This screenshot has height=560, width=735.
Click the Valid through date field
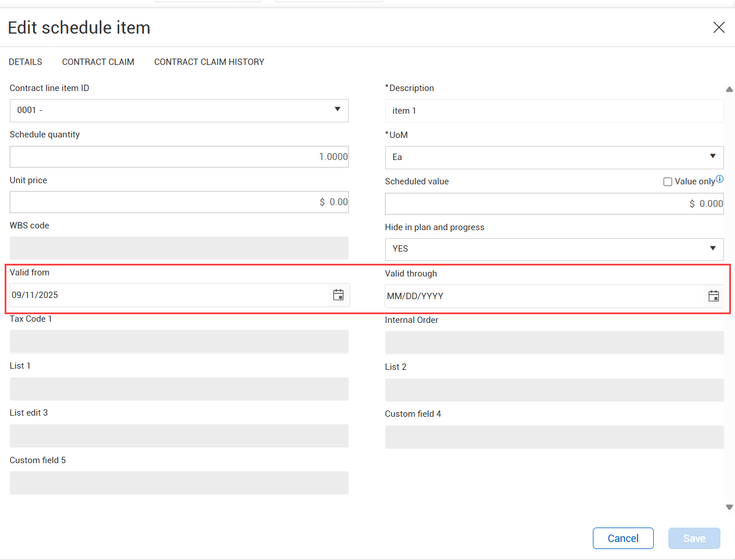543,296
